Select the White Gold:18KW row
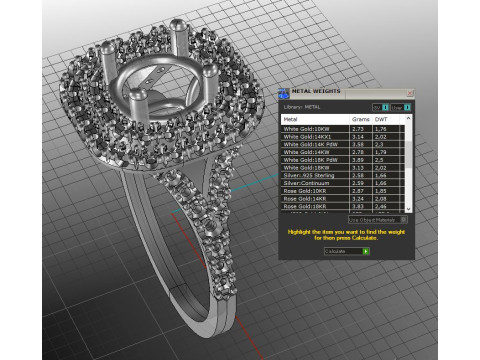The image size is (480, 360). pyautogui.click(x=343, y=168)
